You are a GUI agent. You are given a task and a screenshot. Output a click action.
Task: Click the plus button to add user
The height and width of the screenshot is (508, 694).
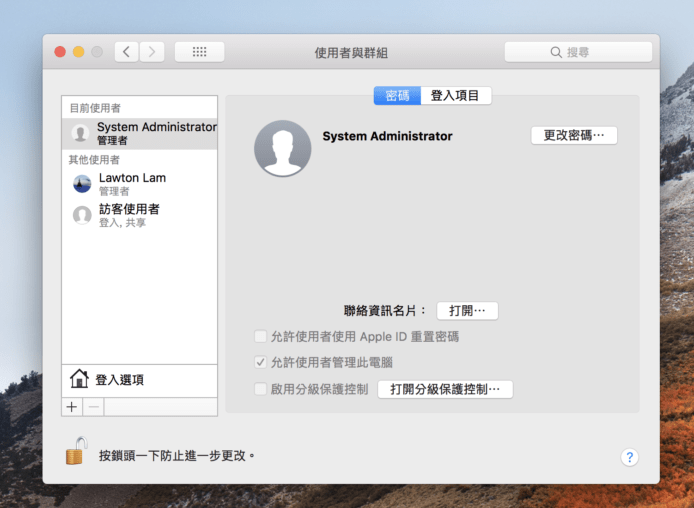(x=72, y=407)
